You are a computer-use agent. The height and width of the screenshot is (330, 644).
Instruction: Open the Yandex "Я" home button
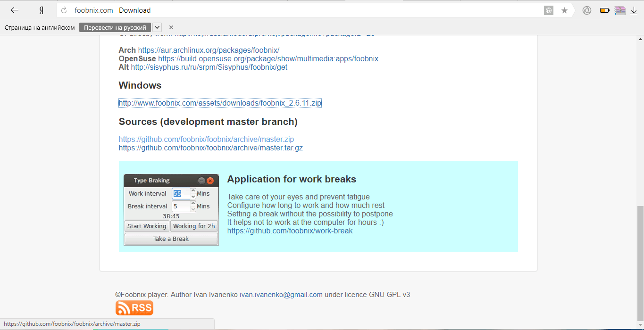(42, 10)
